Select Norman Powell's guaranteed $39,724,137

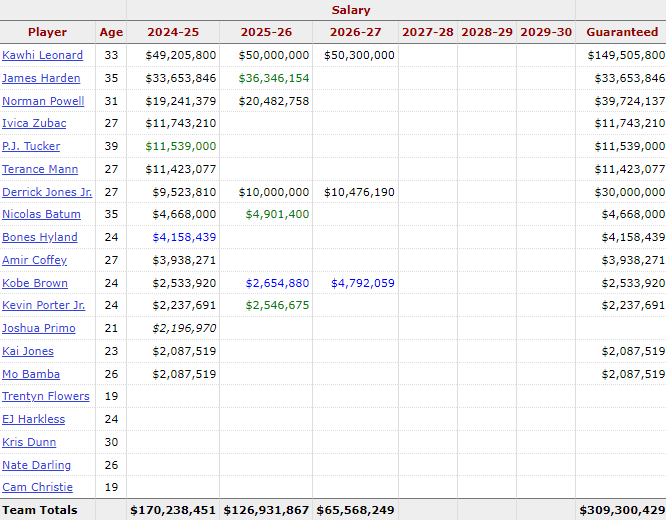[629, 101]
